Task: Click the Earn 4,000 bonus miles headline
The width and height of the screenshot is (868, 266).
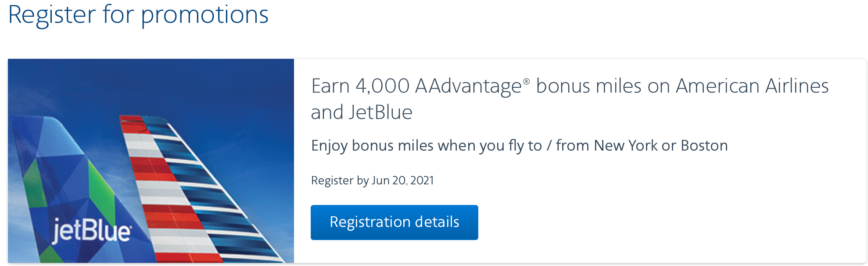Action: [x=569, y=86]
